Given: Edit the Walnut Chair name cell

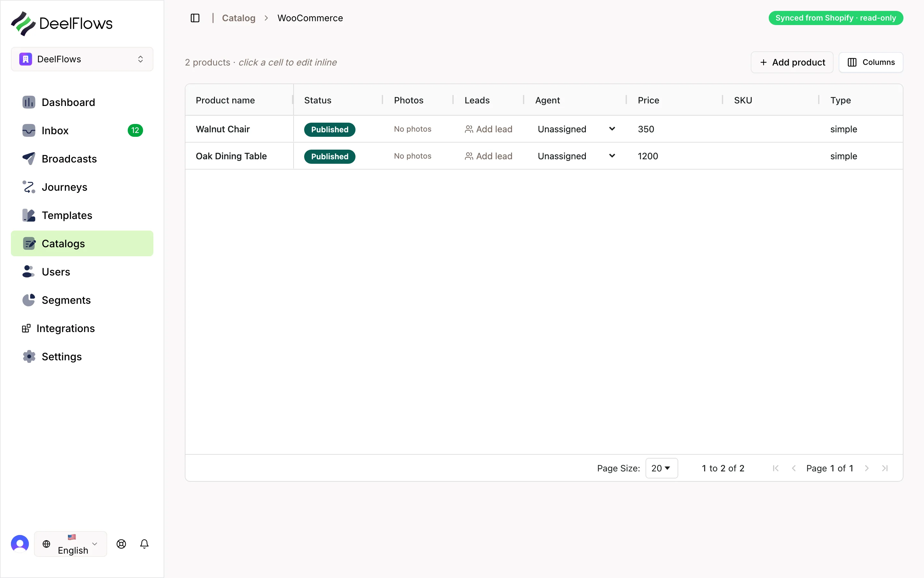Looking at the screenshot, I should (x=239, y=129).
